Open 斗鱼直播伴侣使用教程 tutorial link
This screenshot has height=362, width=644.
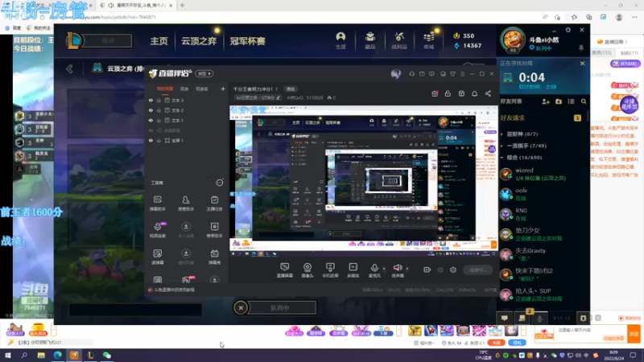[174, 290]
